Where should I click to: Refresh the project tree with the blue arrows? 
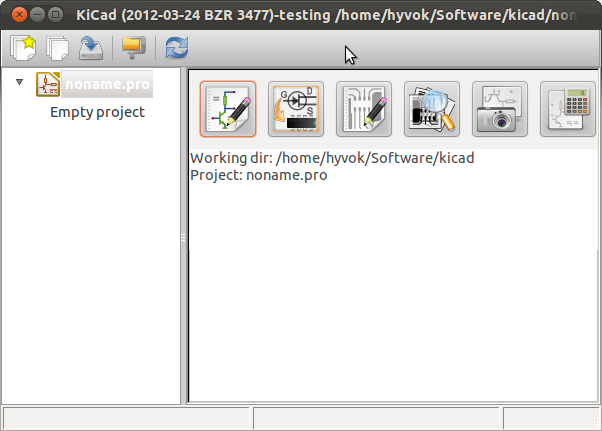(x=177, y=48)
